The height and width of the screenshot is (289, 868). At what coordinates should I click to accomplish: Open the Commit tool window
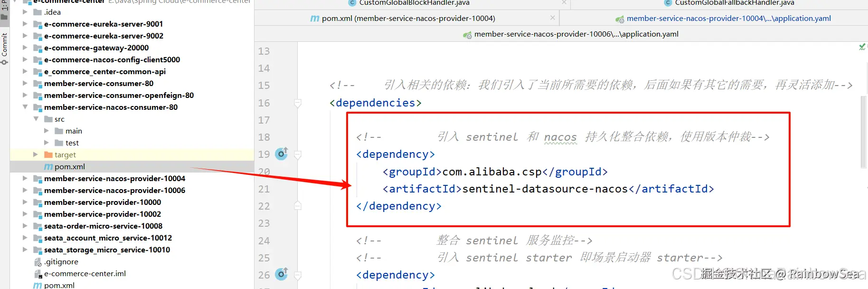coord(4,48)
